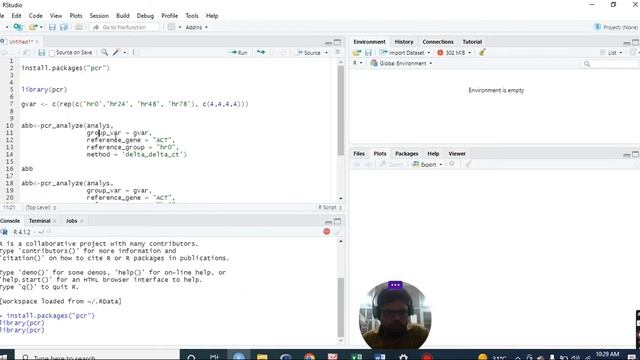Click the Go to file/function field
640x360 pixels.
click(125, 27)
